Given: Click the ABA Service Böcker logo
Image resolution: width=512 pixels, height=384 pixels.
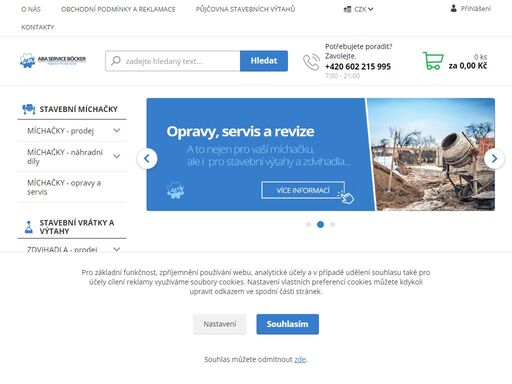Looking at the screenshot, I should point(53,60).
